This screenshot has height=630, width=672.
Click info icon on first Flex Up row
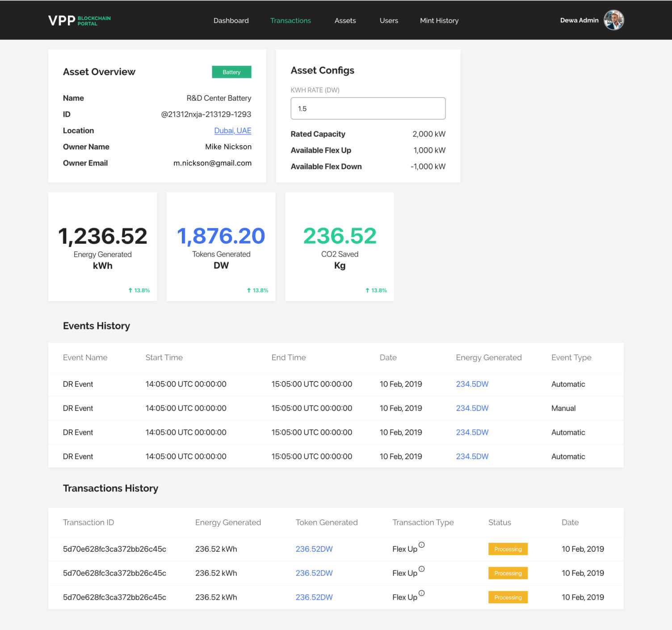pos(421,545)
